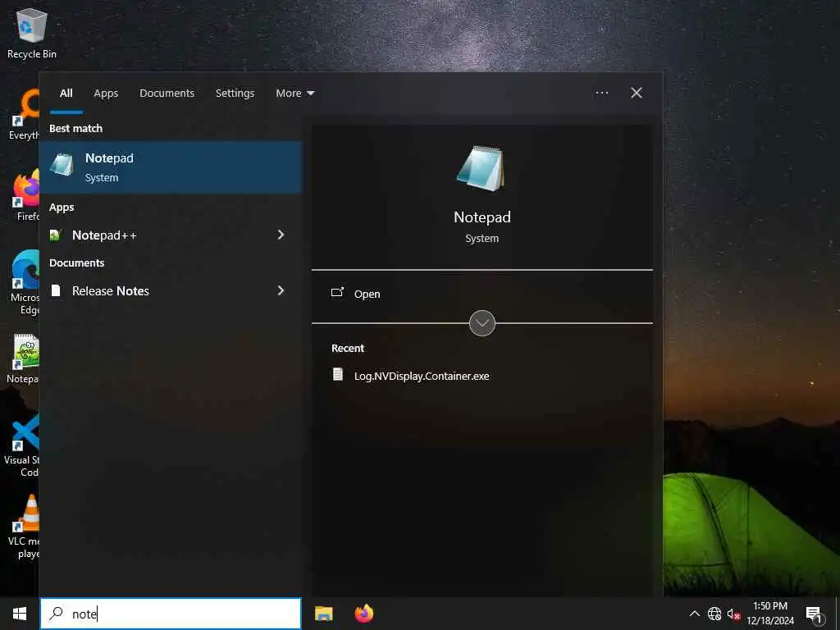The height and width of the screenshot is (630, 840).
Task: Select Visual Studio Code desktop shortcut
Action: [21, 445]
